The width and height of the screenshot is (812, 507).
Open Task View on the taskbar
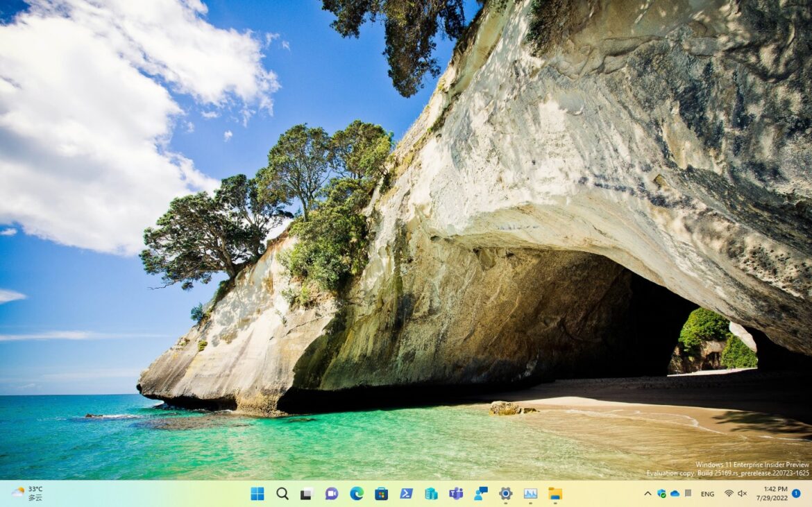(307, 493)
